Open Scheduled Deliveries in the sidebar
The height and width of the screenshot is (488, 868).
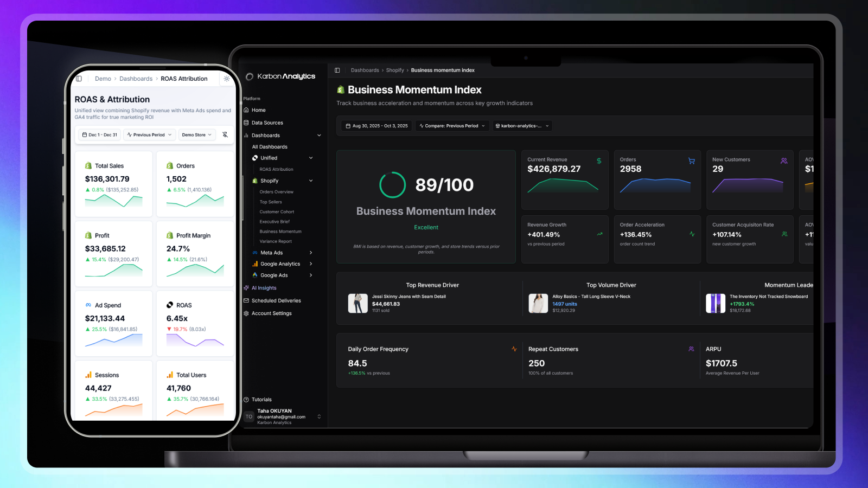coord(273,300)
